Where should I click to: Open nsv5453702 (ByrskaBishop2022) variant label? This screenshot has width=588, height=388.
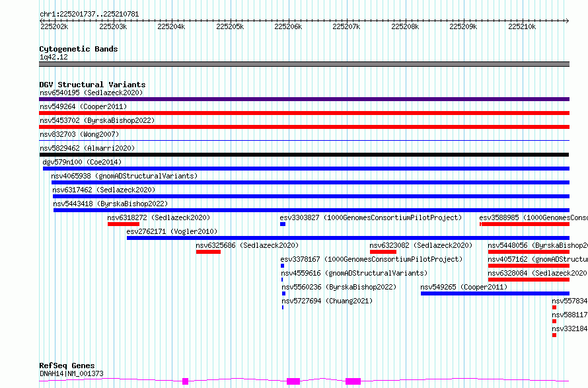point(97,120)
